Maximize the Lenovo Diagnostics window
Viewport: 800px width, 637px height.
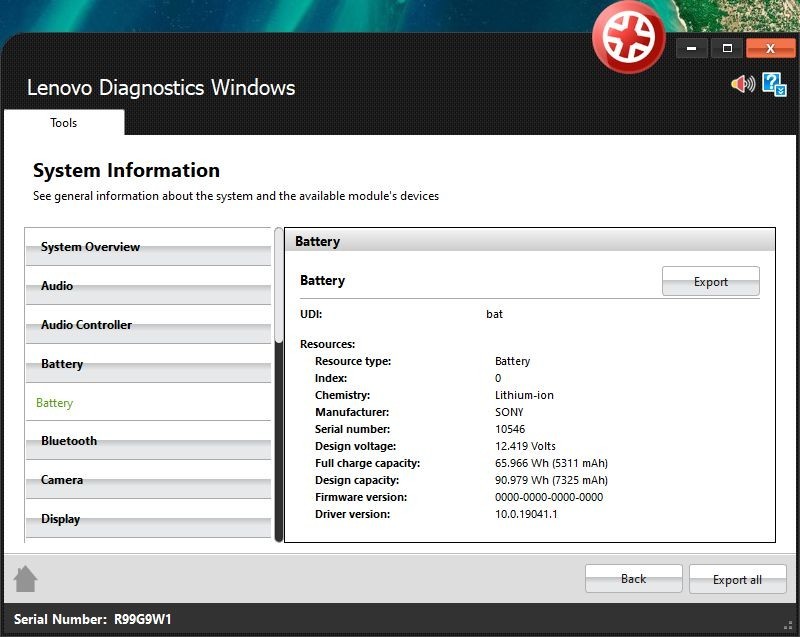(727, 48)
